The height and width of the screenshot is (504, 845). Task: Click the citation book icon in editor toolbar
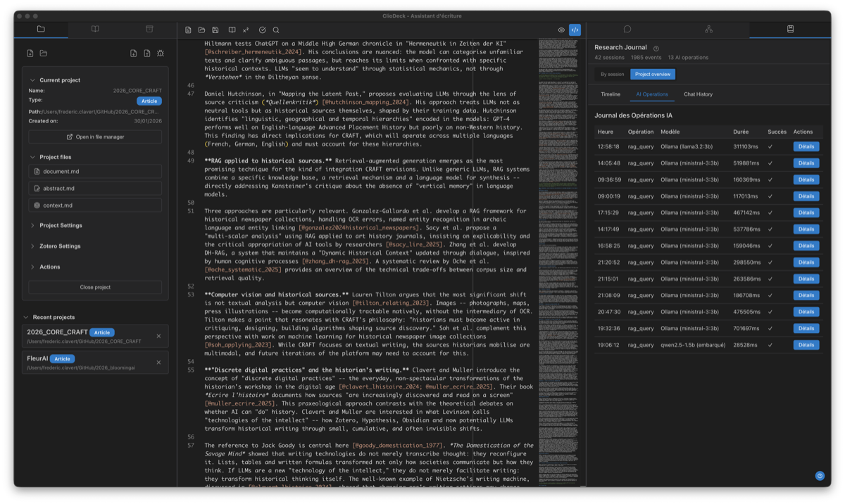click(232, 30)
